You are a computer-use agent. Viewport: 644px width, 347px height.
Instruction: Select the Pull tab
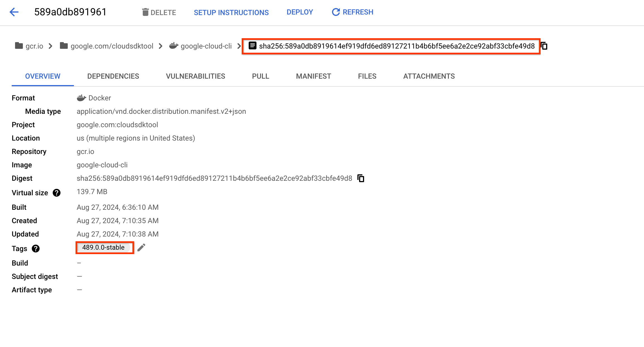pos(260,76)
